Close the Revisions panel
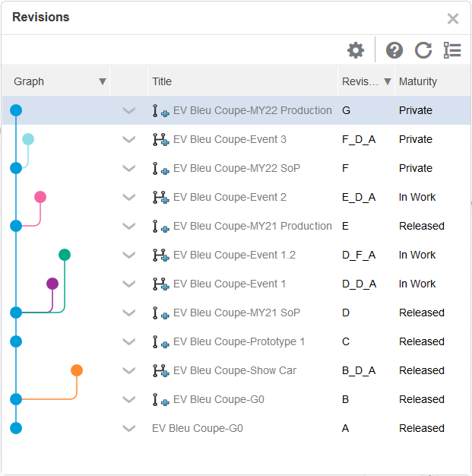 (453, 18)
